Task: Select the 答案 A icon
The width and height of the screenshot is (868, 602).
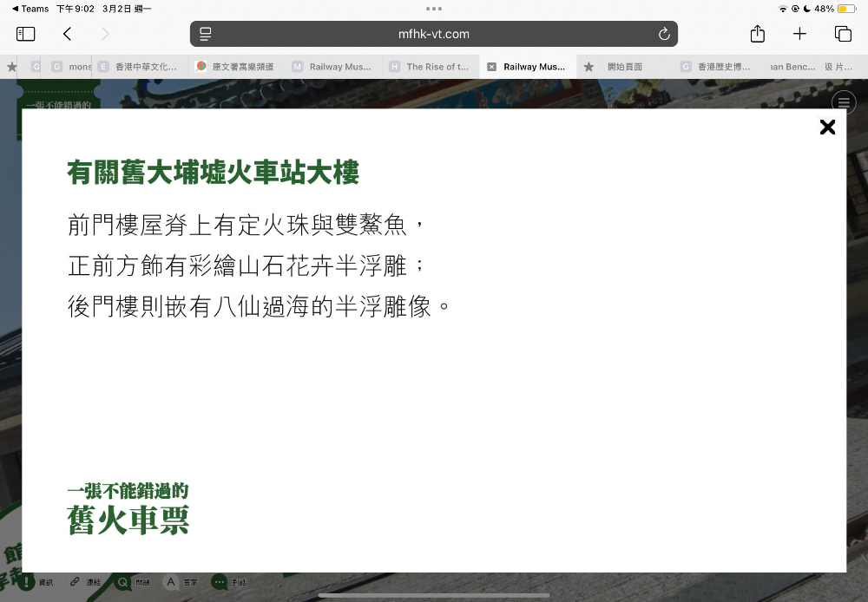Action: point(171,582)
